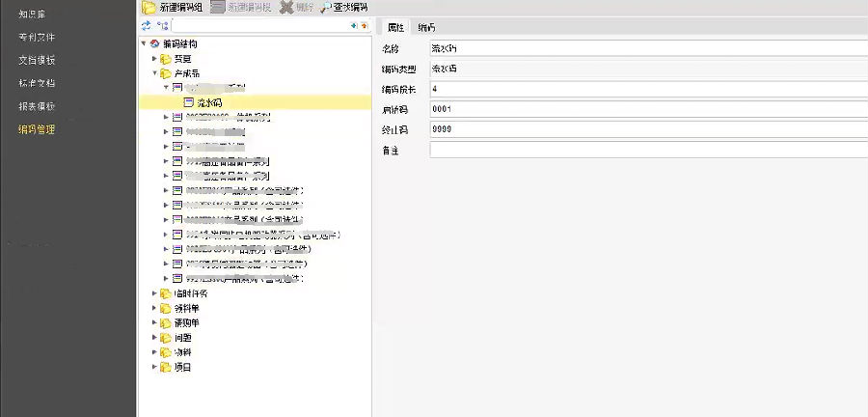Expand the 临时任务 folder
The image size is (868, 417).
coord(154,292)
